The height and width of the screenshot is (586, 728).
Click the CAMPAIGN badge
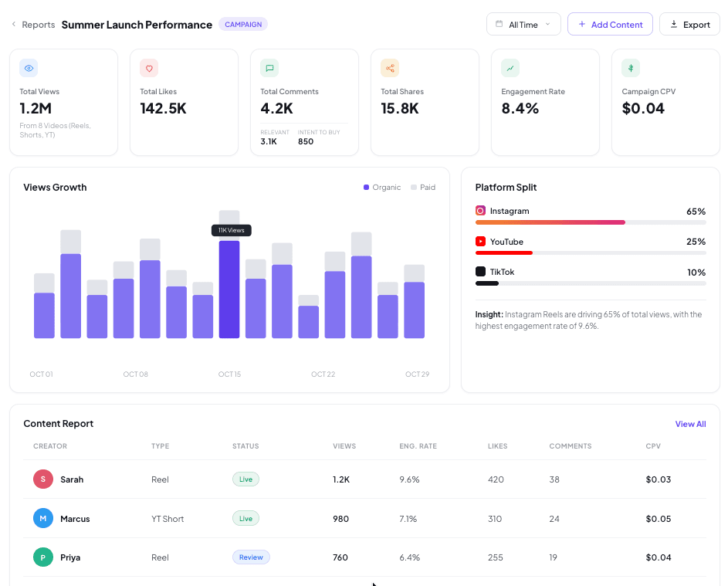[243, 24]
